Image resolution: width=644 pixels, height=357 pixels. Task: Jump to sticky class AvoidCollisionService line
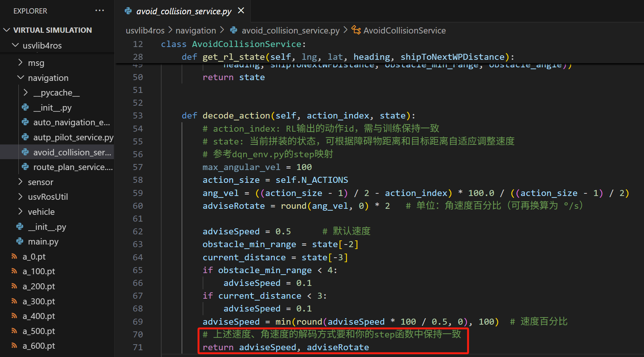[x=247, y=44]
